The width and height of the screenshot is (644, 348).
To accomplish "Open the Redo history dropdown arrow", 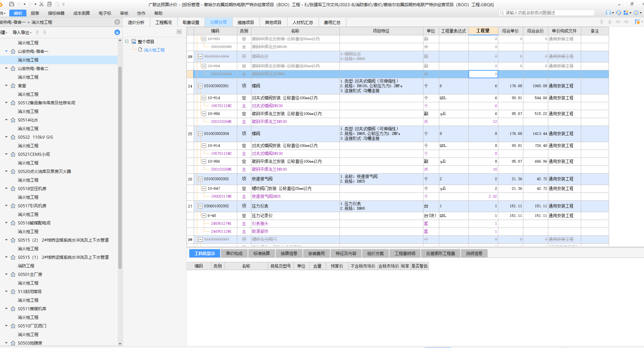I will (x=35, y=4).
